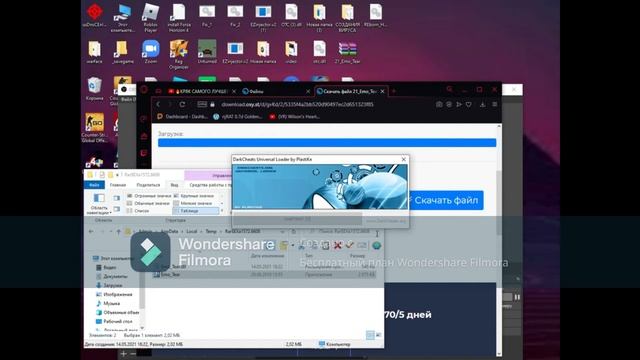Open the _savegame folder shortcut

click(122, 52)
